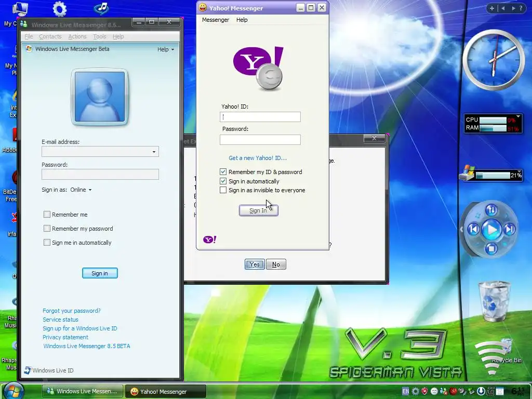Viewport: 532px width, 399px height.
Task: Focus the Yahoo Password input field
Action: [x=260, y=140]
